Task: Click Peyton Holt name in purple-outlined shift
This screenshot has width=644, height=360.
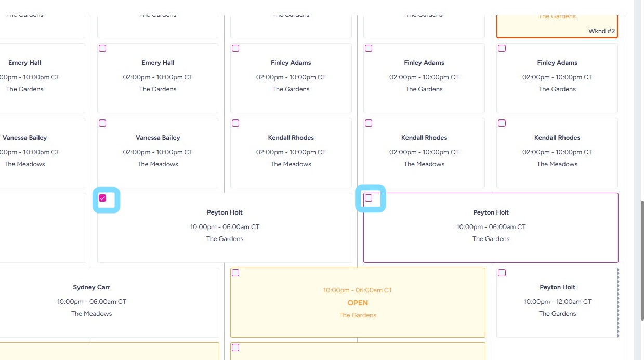Action: [491, 212]
